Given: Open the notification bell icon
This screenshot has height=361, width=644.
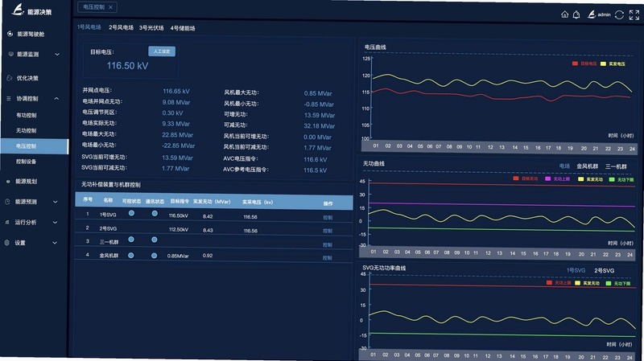Looking at the screenshot, I should (x=576, y=14).
